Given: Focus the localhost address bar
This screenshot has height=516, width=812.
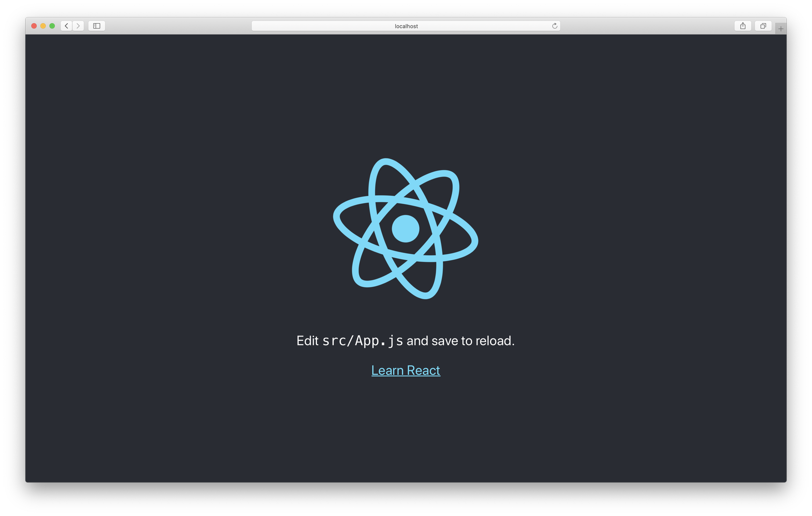Looking at the screenshot, I should [x=406, y=26].
